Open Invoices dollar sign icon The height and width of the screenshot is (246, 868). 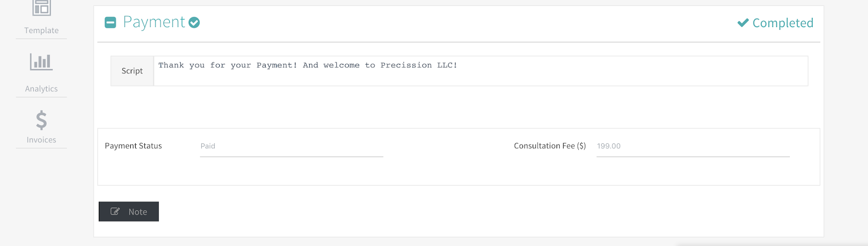pyautogui.click(x=41, y=120)
